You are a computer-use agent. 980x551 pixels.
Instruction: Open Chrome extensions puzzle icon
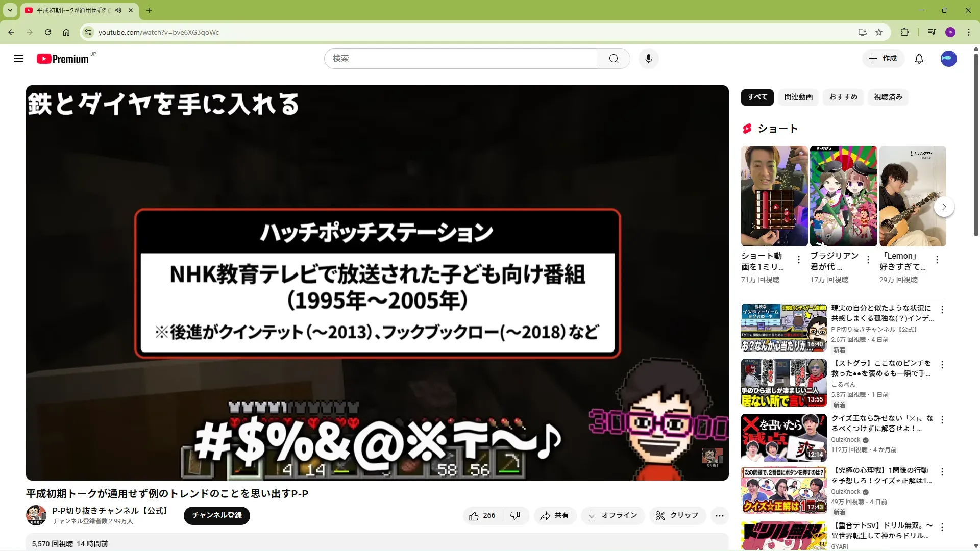904,32
